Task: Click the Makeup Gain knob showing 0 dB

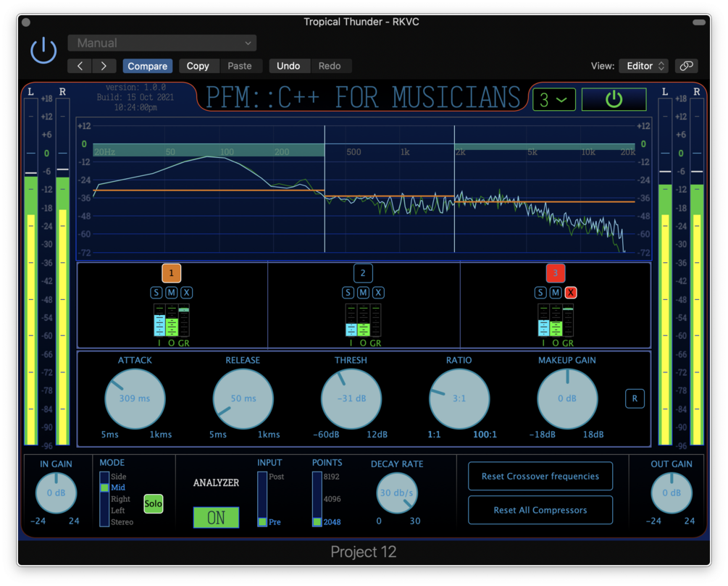Action: (x=567, y=398)
